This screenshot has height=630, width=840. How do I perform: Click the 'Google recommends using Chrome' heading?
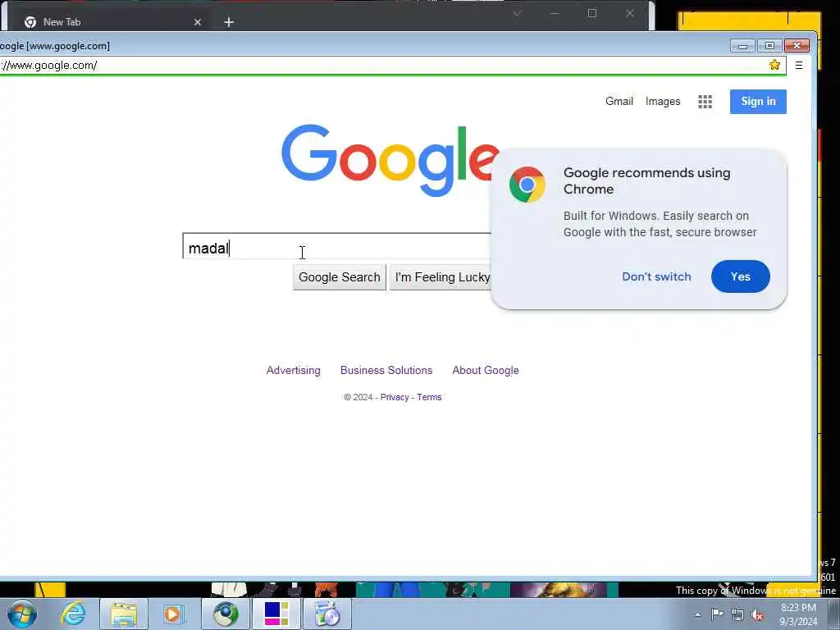point(646,180)
